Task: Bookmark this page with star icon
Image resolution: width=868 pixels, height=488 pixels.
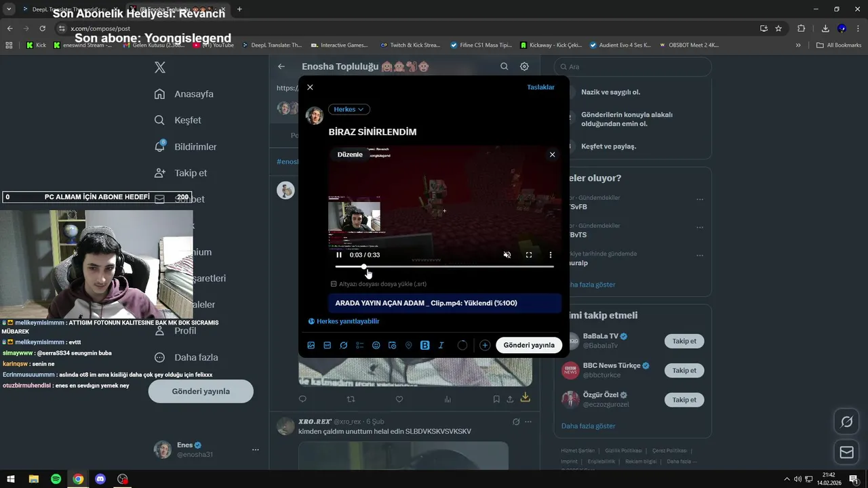Action: pyautogui.click(x=778, y=28)
